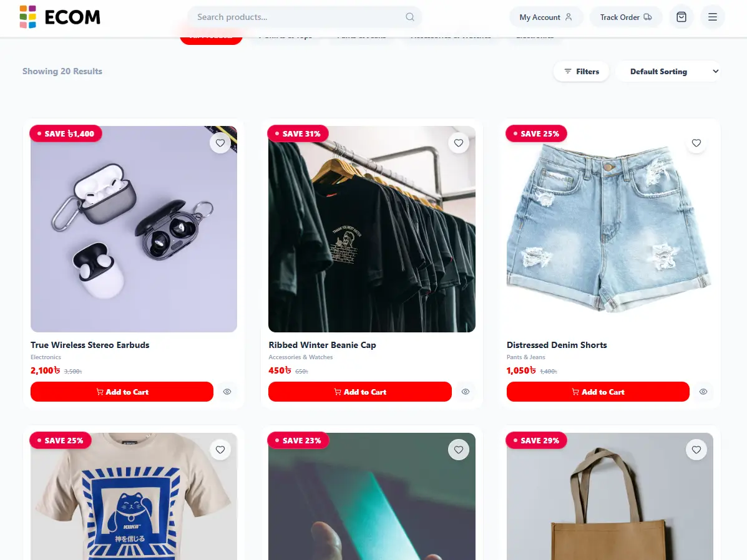Focus the Search products field
747x560 pixels.
(304, 17)
